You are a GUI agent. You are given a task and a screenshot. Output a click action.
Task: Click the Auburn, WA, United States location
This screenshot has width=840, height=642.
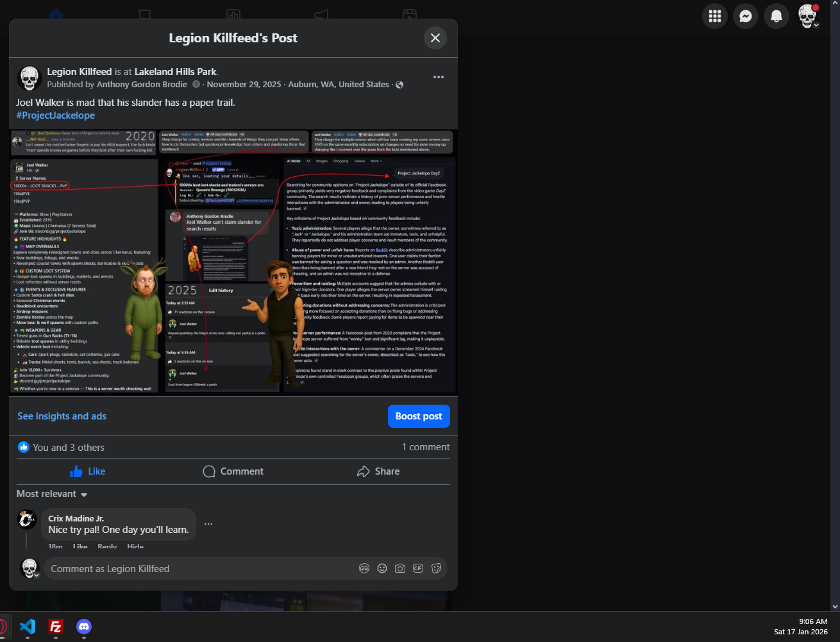pyautogui.click(x=339, y=84)
